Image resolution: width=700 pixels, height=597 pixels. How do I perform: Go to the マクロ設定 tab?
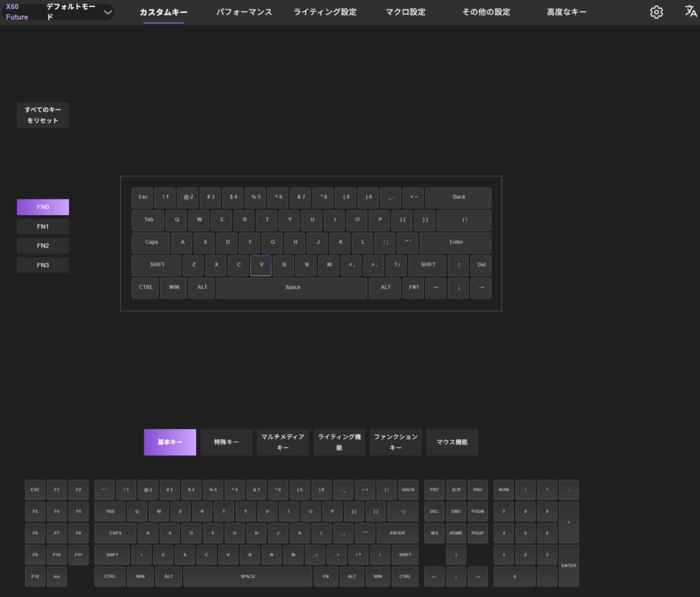pyautogui.click(x=405, y=12)
